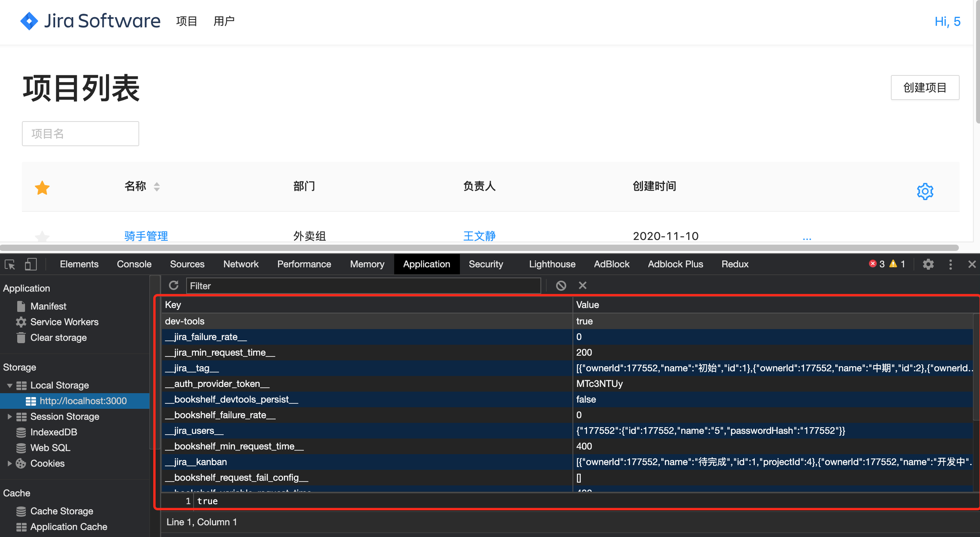The height and width of the screenshot is (537, 980).
Task: Collapse the Local Storage tree
Action: pos(9,385)
